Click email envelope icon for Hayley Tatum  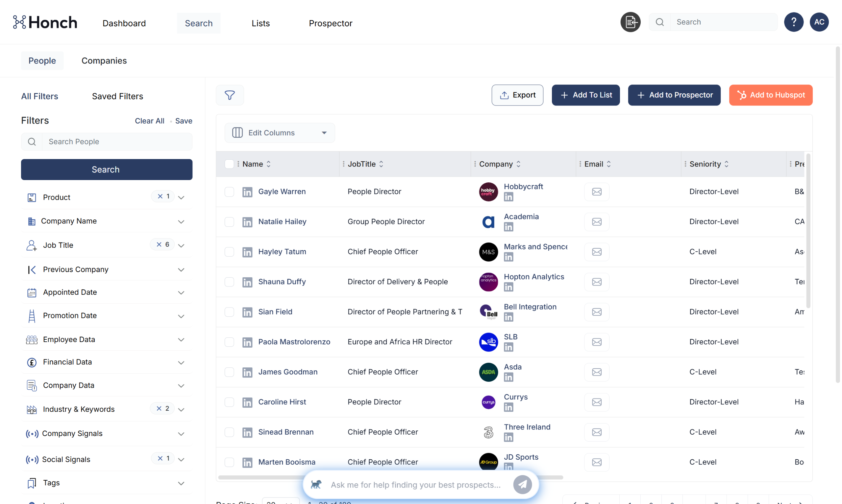click(597, 252)
